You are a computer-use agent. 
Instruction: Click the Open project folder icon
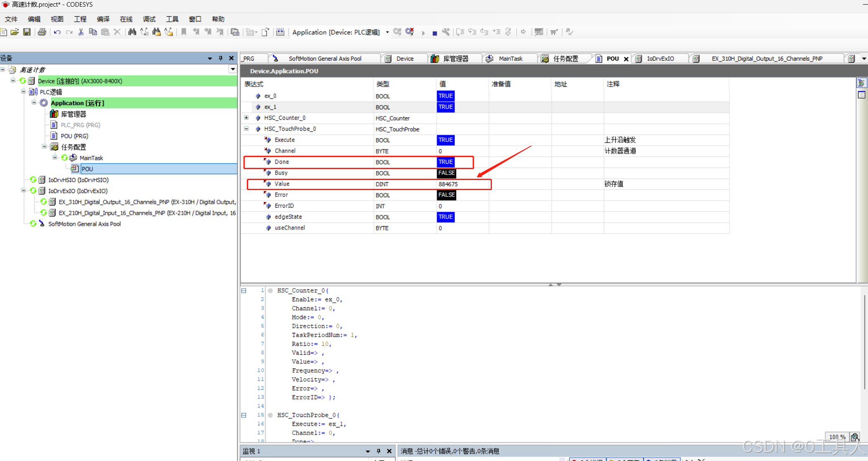pyautogui.click(x=15, y=32)
